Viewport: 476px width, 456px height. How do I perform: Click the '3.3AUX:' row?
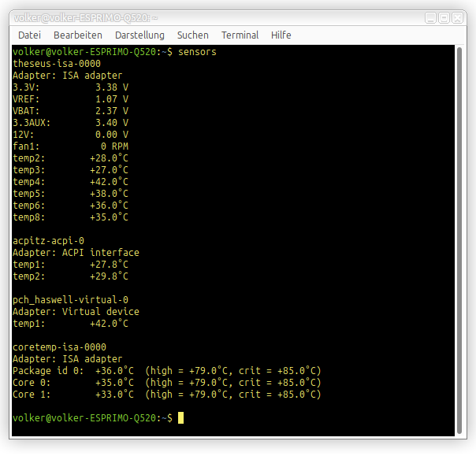pos(70,123)
